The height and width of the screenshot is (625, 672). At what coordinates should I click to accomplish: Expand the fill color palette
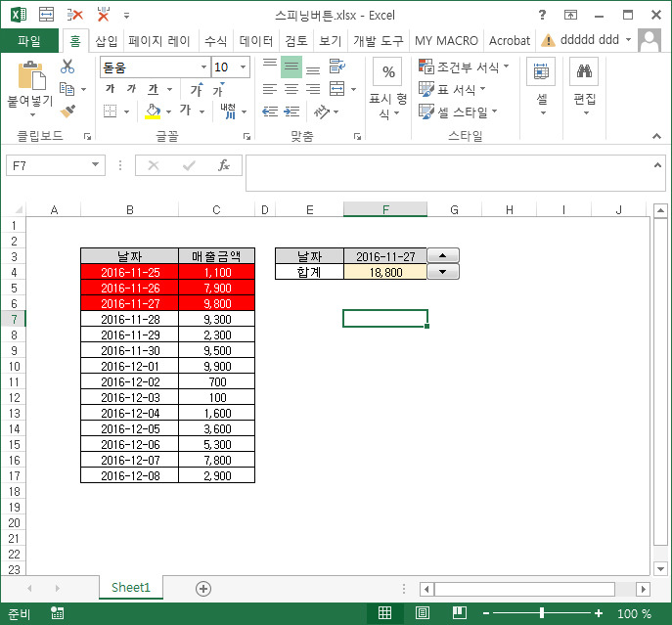point(168,112)
